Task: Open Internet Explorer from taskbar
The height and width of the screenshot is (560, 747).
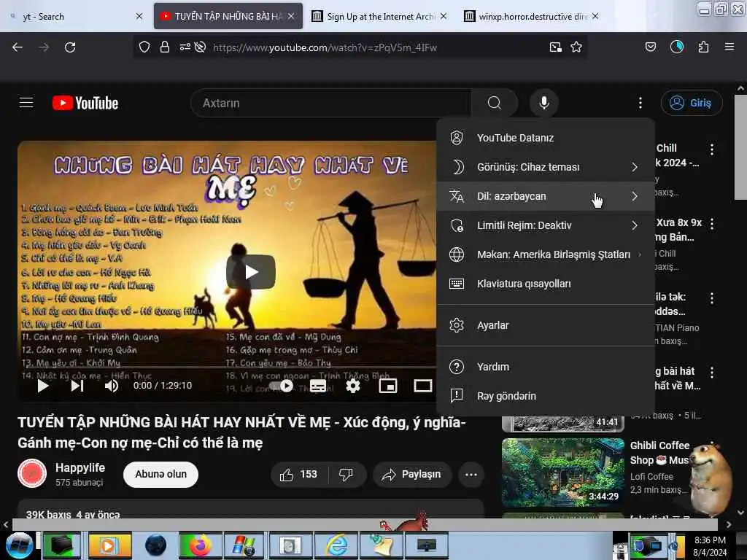Action: pyautogui.click(x=337, y=545)
